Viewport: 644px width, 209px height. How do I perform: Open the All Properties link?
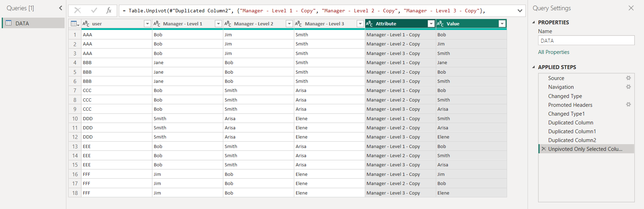coord(554,52)
